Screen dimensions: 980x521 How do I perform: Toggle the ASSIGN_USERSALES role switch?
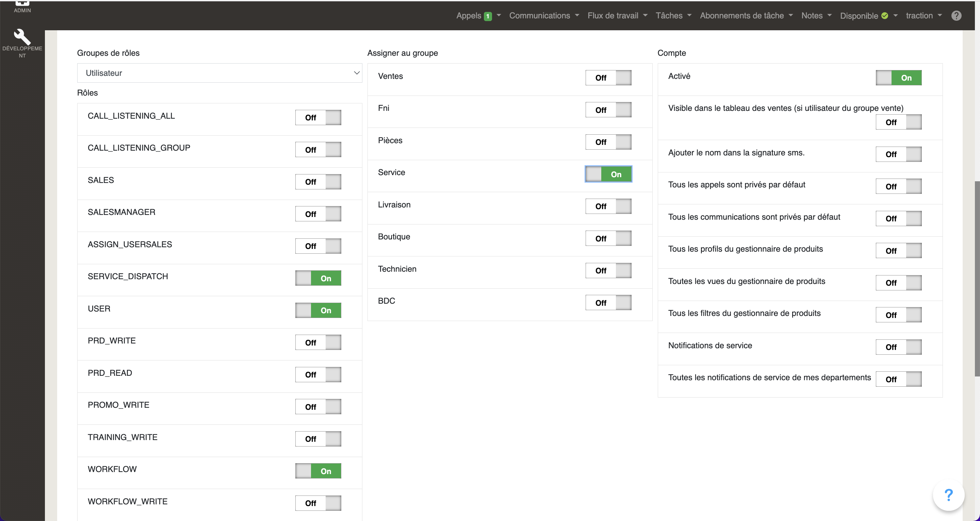pyautogui.click(x=318, y=246)
